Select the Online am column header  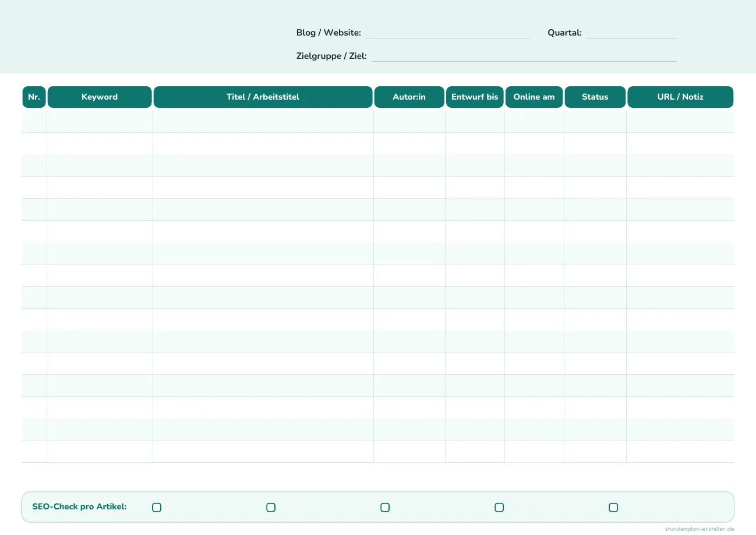(x=534, y=97)
